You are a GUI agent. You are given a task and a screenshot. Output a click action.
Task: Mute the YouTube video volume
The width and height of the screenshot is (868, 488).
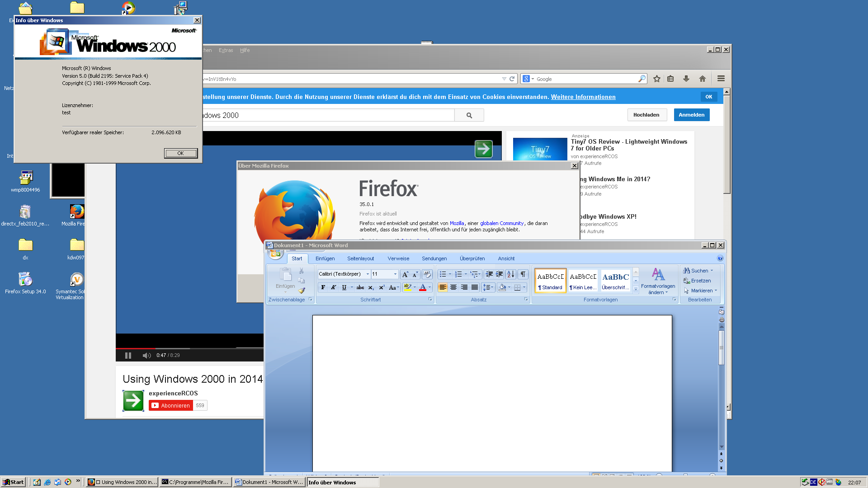coord(146,356)
